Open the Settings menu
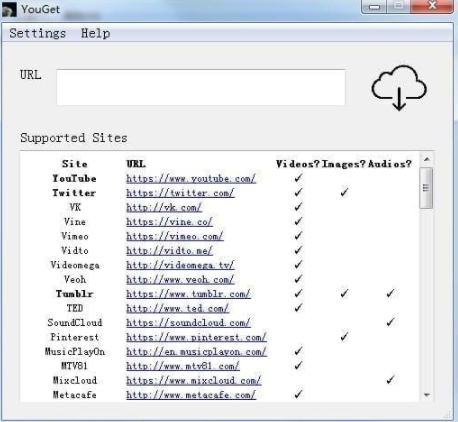Image resolution: width=458 pixels, height=422 pixels. (x=37, y=33)
